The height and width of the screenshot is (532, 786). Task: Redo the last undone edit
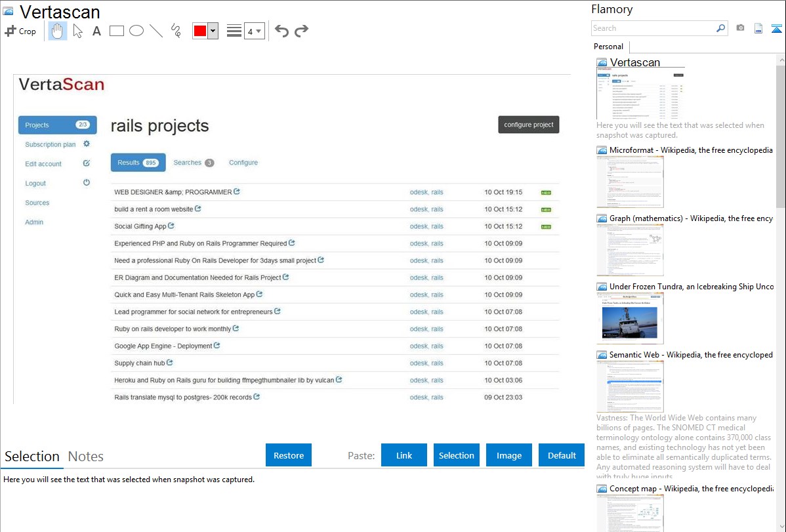click(301, 31)
